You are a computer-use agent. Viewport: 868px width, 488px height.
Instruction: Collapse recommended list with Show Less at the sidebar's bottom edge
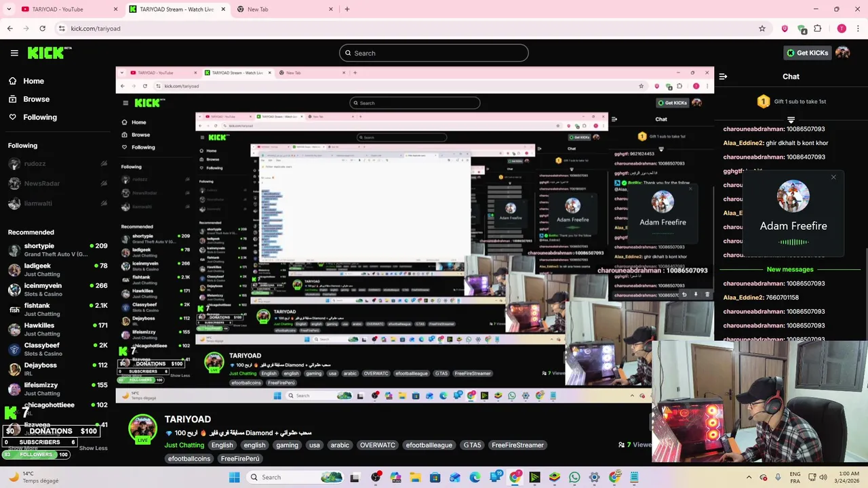pyautogui.click(x=93, y=448)
